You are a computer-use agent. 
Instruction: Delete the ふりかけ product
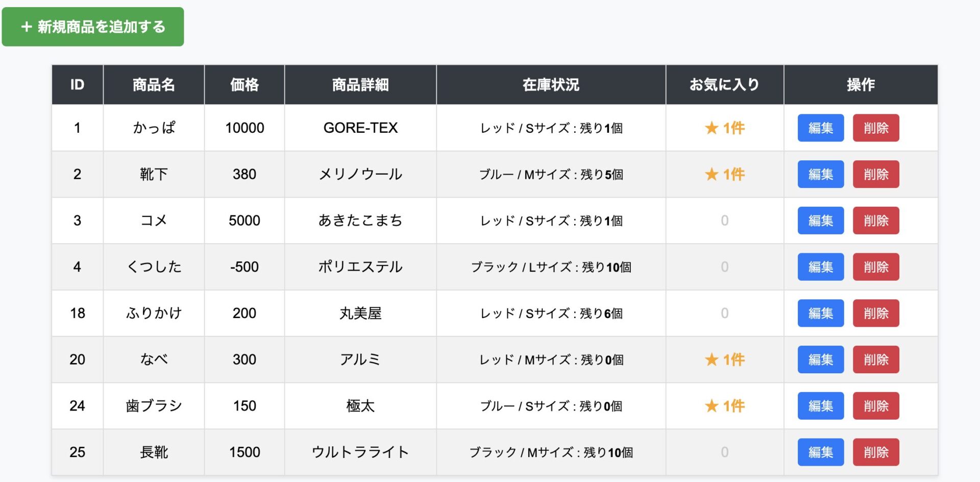point(875,313)
